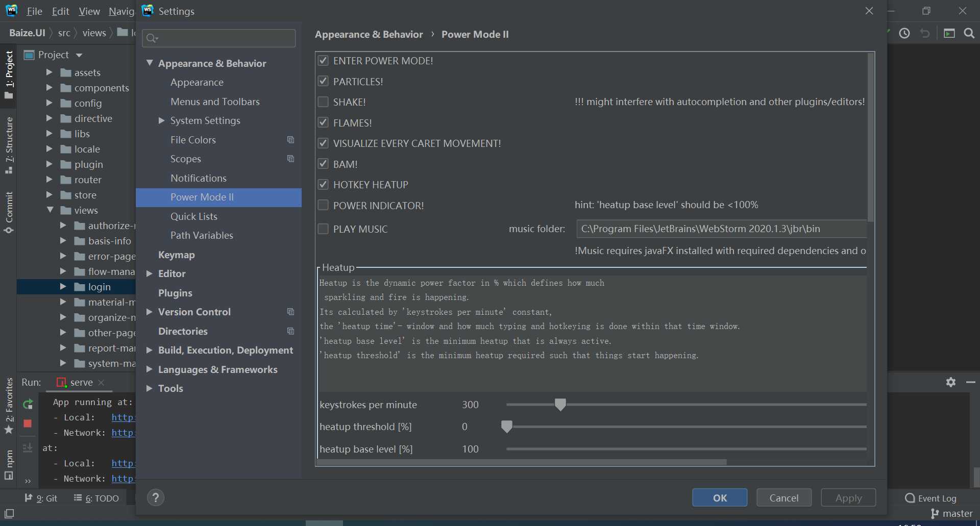Click the horizontal scrollbar in settings panel

tap(522, 462)
